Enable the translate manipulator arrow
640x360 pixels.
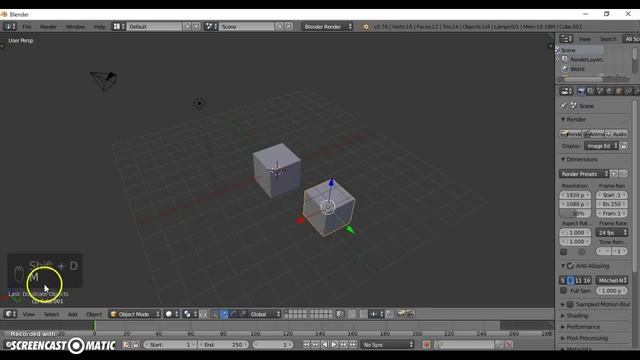224,314
